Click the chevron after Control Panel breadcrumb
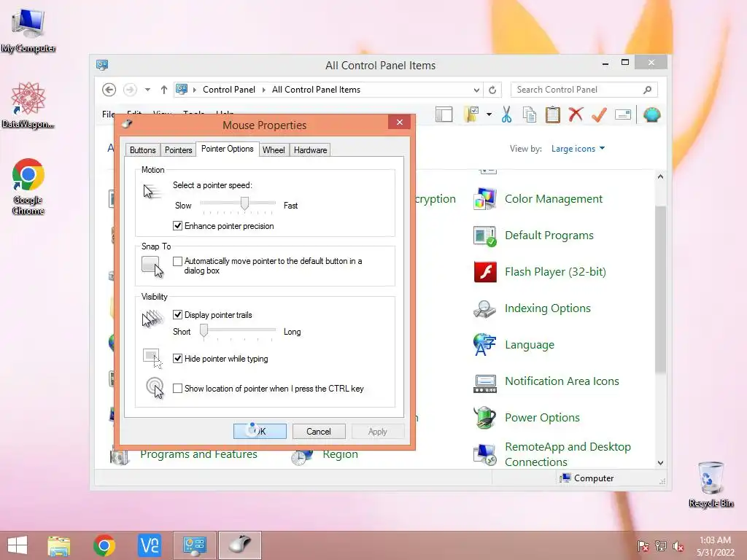Screen dimensions: 747x560 (263, 90)
